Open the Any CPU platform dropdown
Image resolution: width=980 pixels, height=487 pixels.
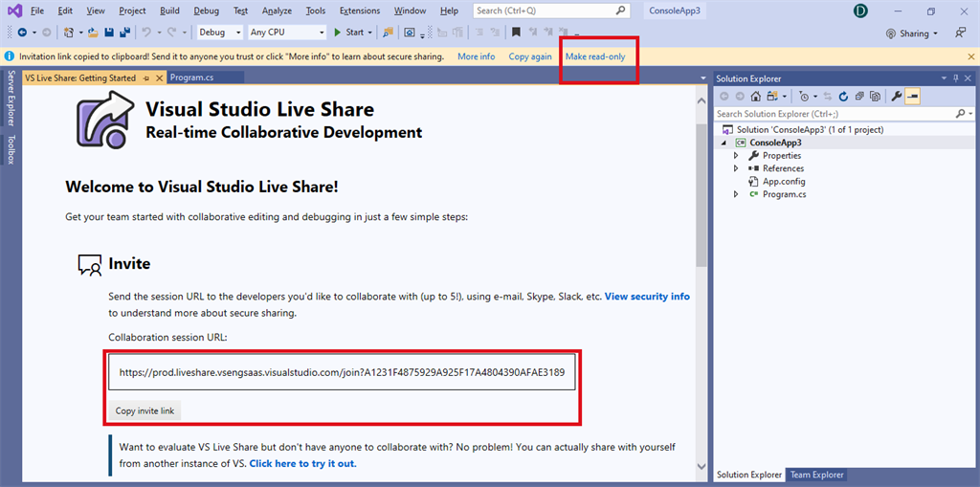287,33
